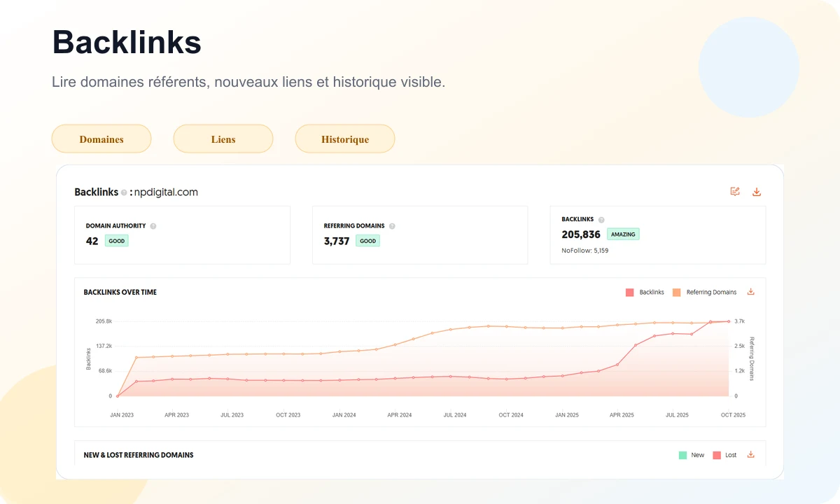Select the Historique tab
Screen dimensions: 840x504
pos(345,139)
